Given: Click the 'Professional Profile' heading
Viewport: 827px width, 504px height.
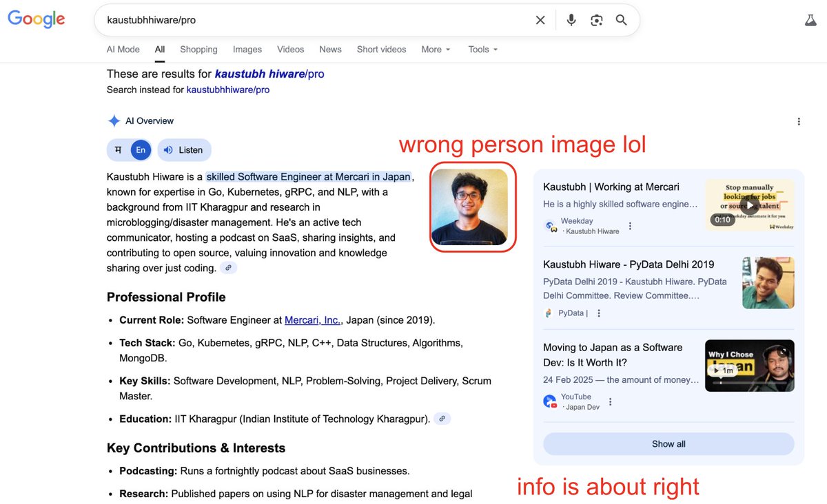Looking at the screenshot, I should (166, 297).
